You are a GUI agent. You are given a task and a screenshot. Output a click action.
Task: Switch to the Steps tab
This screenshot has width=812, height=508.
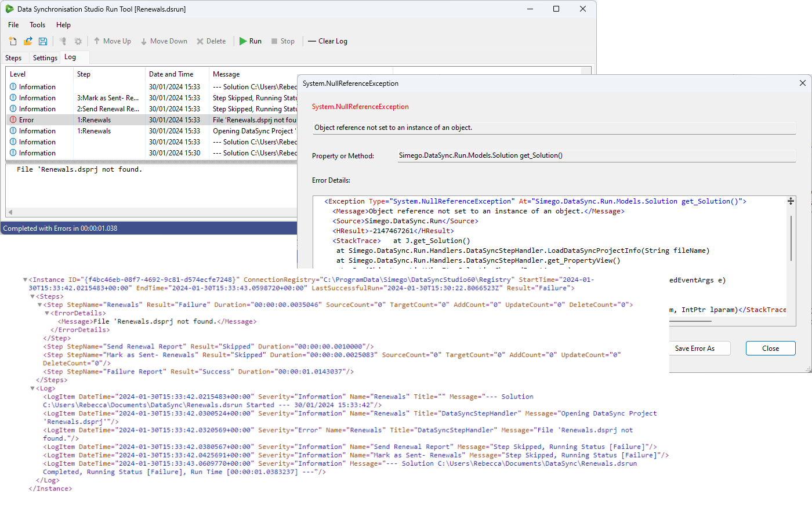tap(13, 58)
